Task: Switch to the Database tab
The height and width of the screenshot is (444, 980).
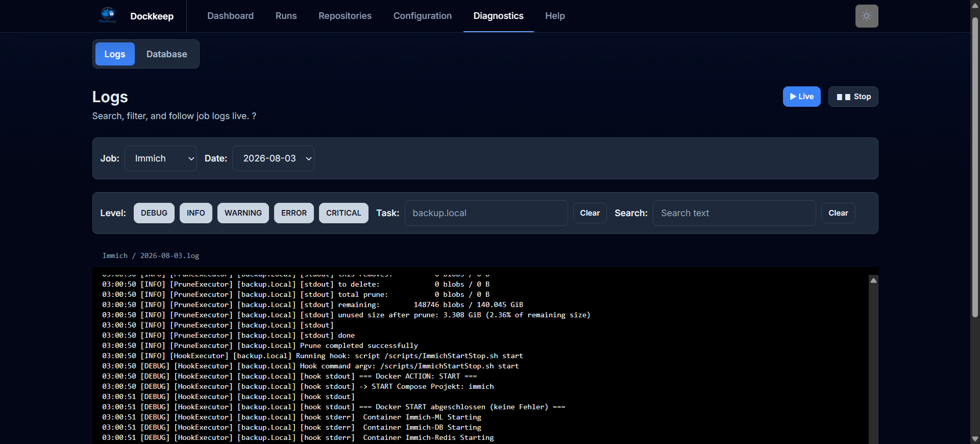Action: pyautogui.click(x=167, y=54)
